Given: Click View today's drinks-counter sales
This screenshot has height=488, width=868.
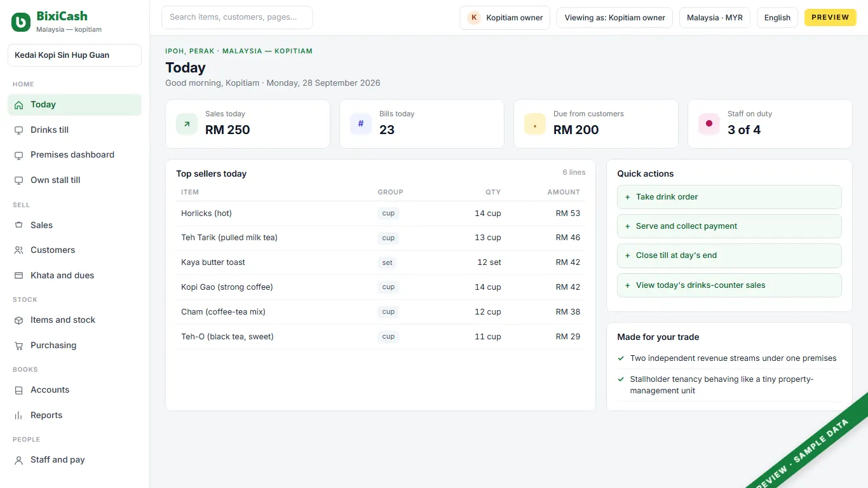Looking at the screenshot, I should click(x=729, y=285).
